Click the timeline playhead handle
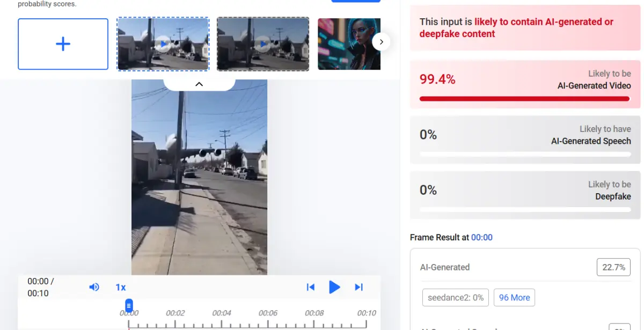 [129, 305]
